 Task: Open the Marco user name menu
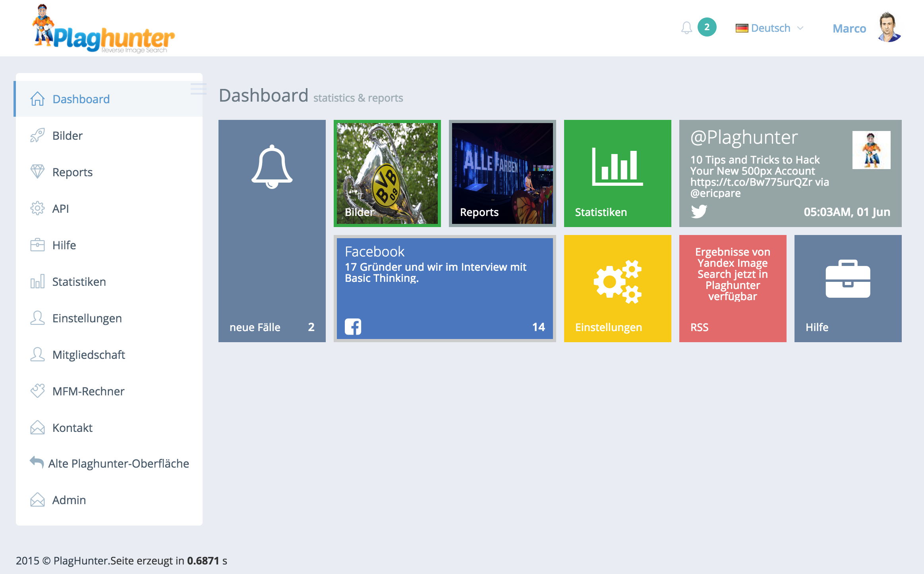[849, 29]
